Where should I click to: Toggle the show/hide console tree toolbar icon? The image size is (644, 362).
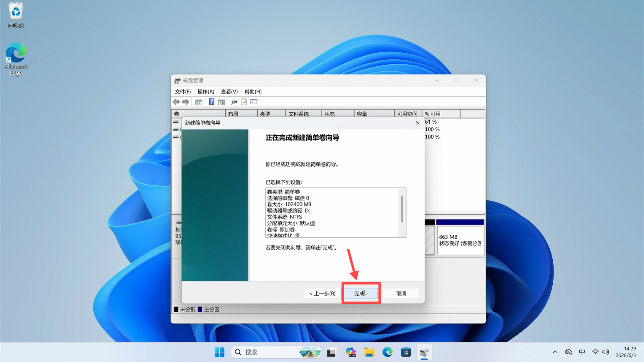[x=199, y=102]
